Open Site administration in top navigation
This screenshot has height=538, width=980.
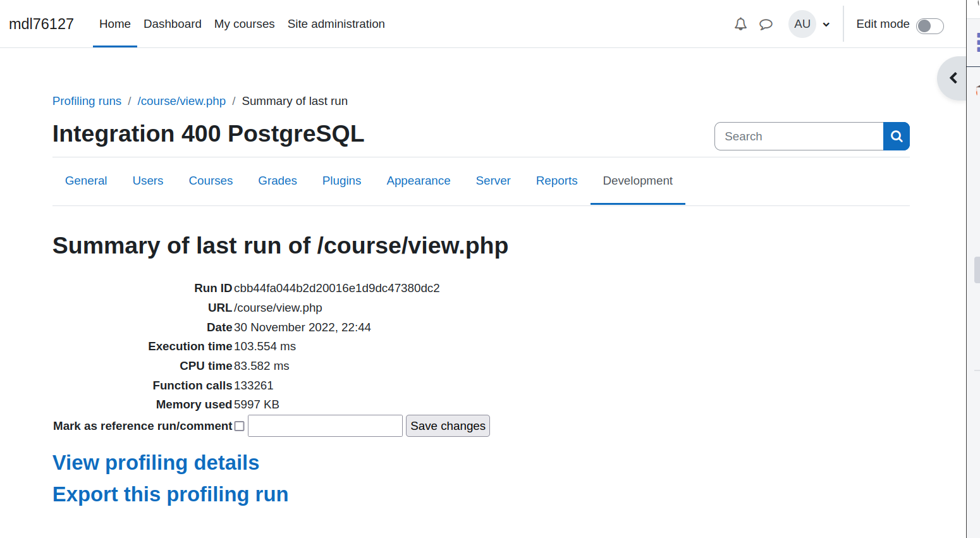coord(336,24)
